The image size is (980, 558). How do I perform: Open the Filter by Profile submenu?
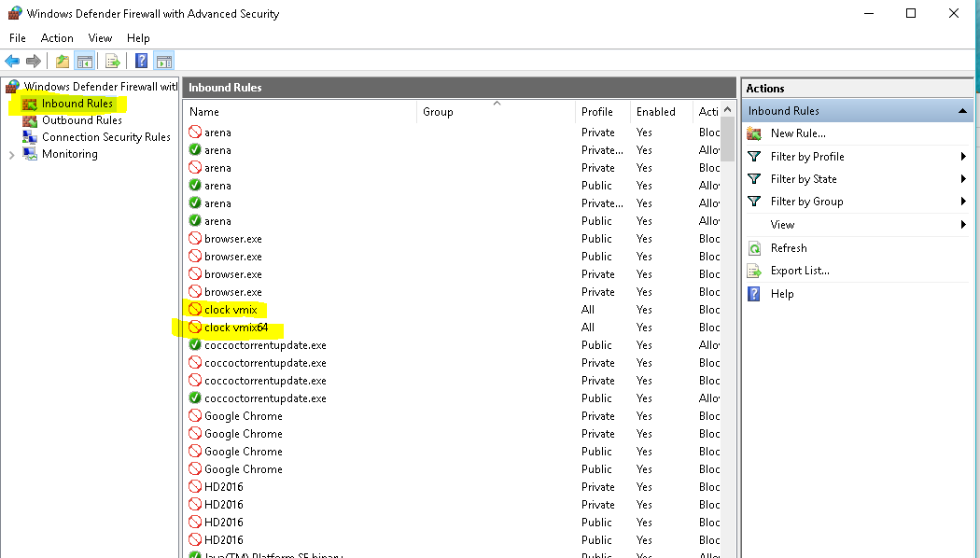pyautogui.click(x=807, y=157)
